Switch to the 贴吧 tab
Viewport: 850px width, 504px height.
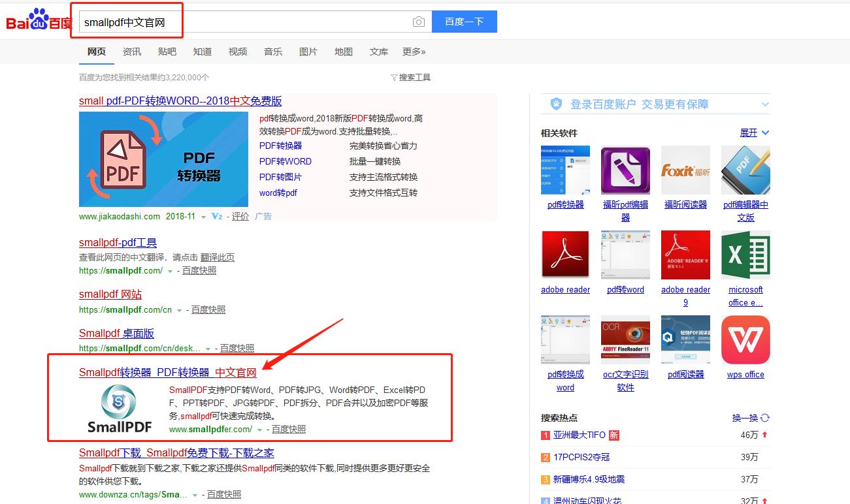(167, 52)
